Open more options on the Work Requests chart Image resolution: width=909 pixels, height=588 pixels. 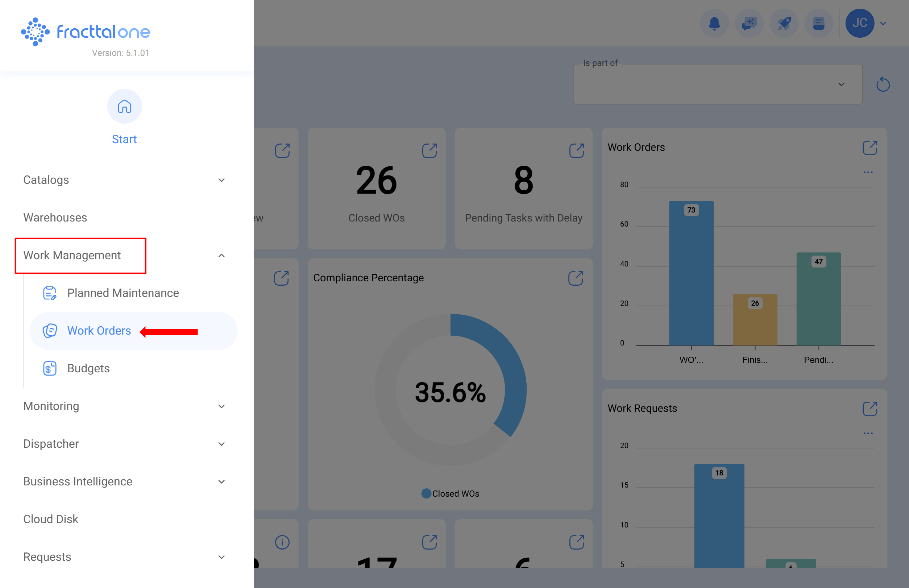tap(868, 432)
